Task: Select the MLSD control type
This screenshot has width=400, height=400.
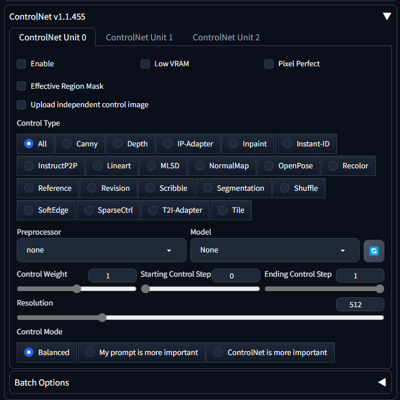Action: [x=163, y=166]
